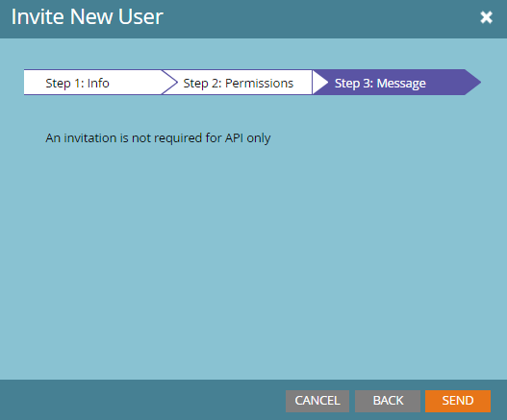This screenshot has width=507, height=420.
Task: Go BACK to the previous step
Action: point(388,401)
